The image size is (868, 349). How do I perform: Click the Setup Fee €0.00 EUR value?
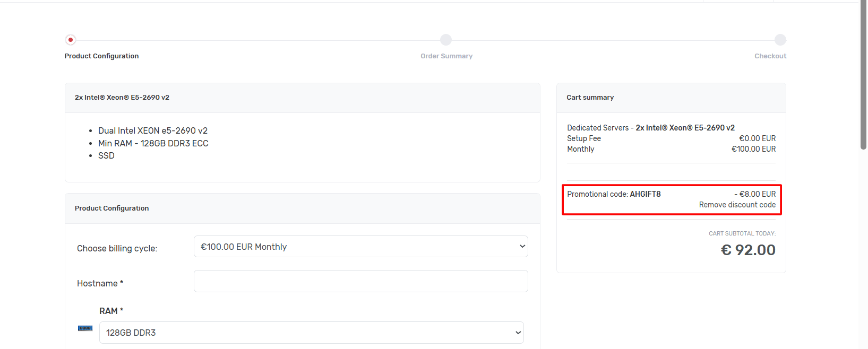pyautogui.click(x=757, y=138)
